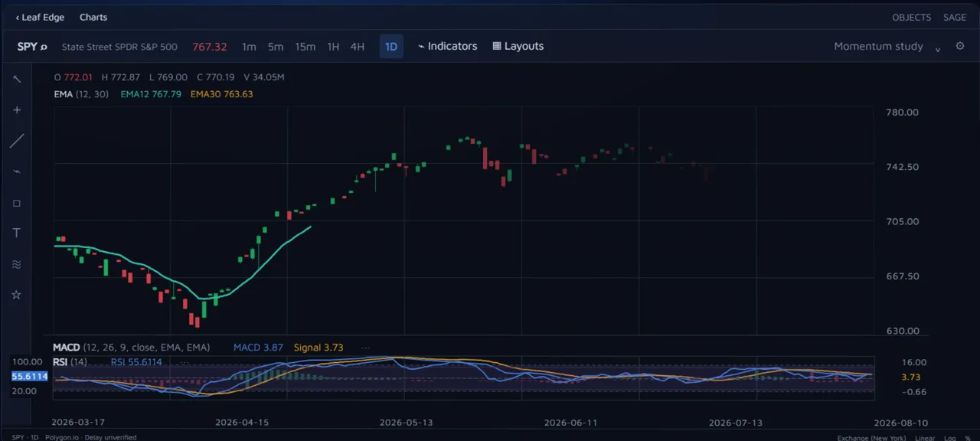Open RSI more options ellipsis
Screen dimensions: 980x441
click(185, 362)
